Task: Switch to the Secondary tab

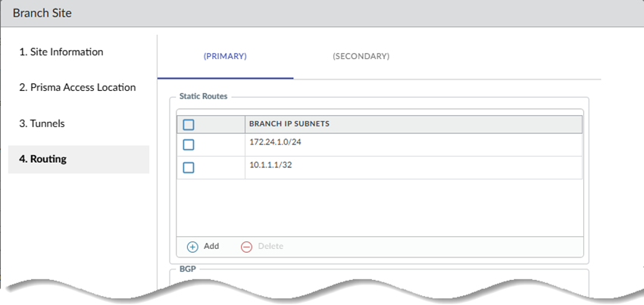Action: (361, 57)
